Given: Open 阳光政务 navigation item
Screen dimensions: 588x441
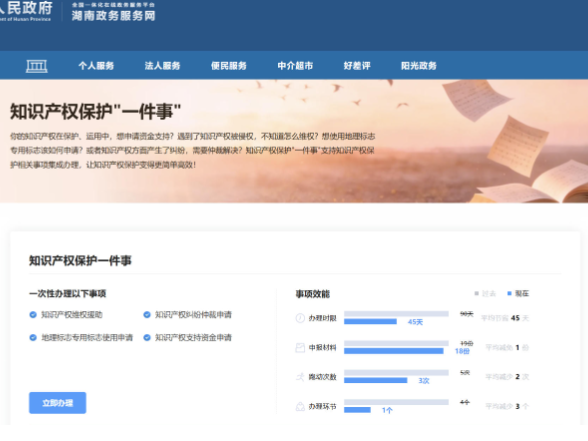Looking at the screenshot, I should tap(419, 66).
